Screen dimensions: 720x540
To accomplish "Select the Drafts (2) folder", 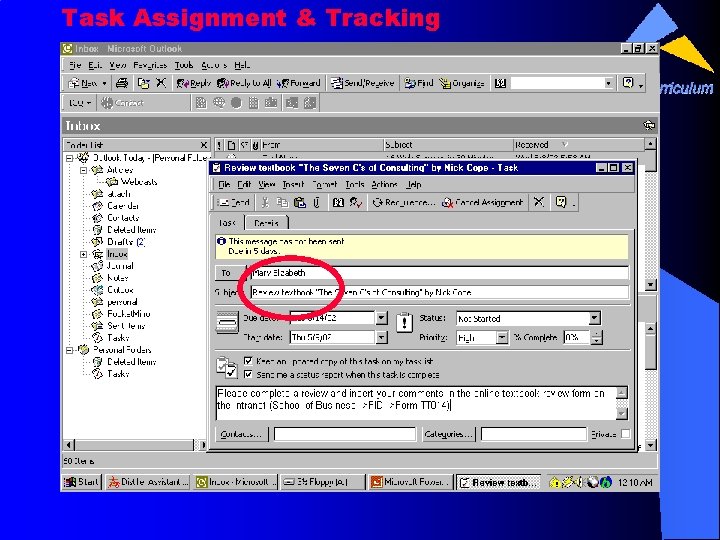I will click(x=126, y=242).
